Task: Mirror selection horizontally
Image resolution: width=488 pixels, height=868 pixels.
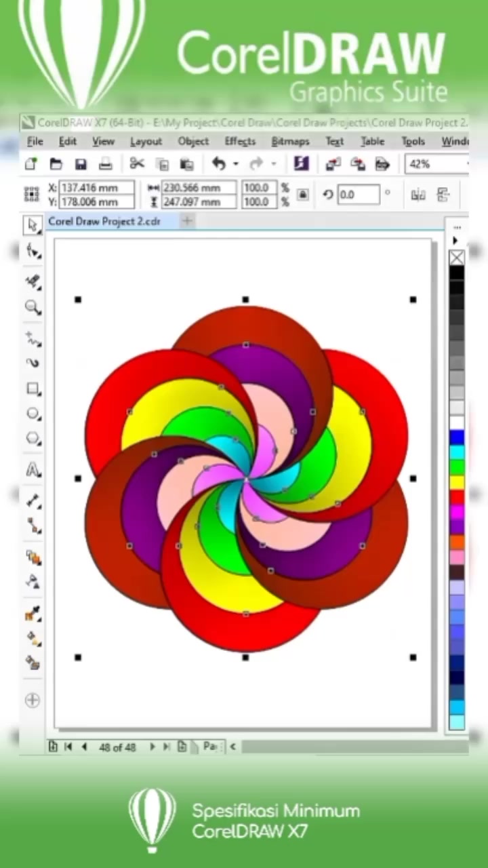Action: (x=418, y=195)
